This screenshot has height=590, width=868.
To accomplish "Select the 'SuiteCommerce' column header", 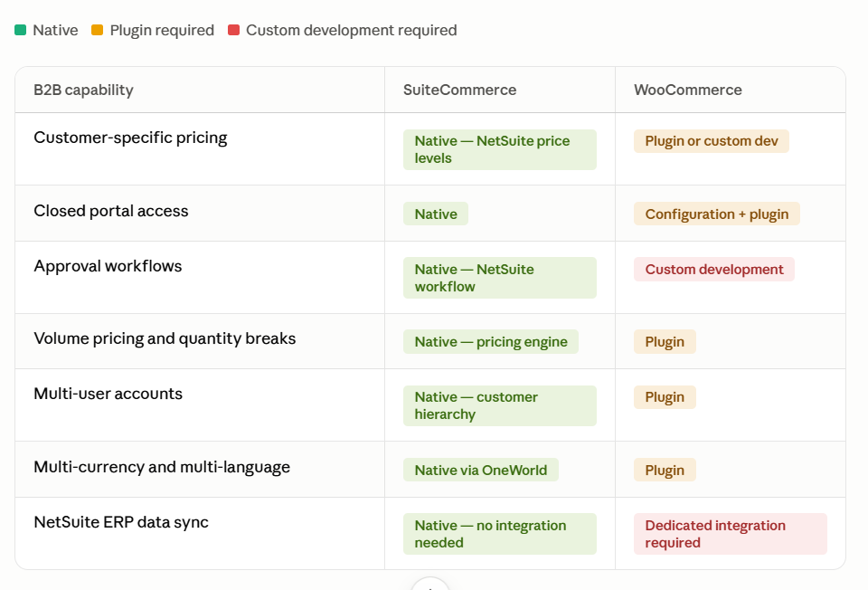I will (x=459, y=90).
